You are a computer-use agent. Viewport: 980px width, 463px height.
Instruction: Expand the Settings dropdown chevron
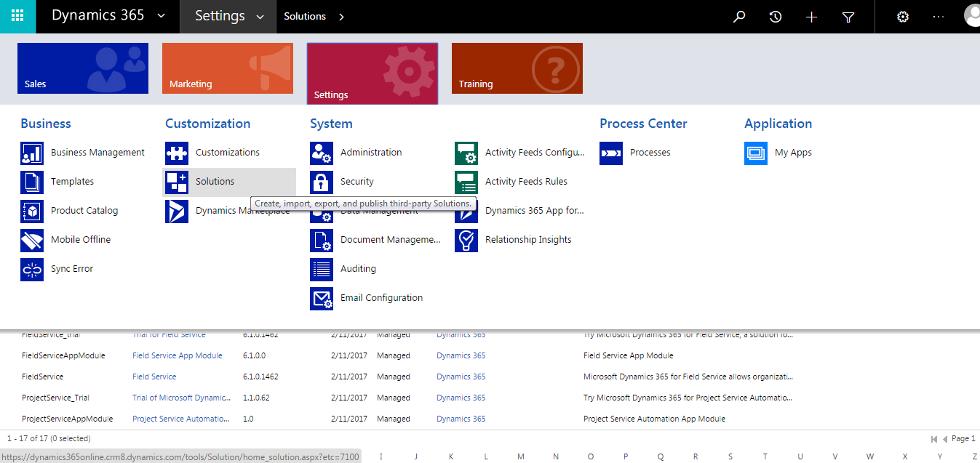[260, 16]
